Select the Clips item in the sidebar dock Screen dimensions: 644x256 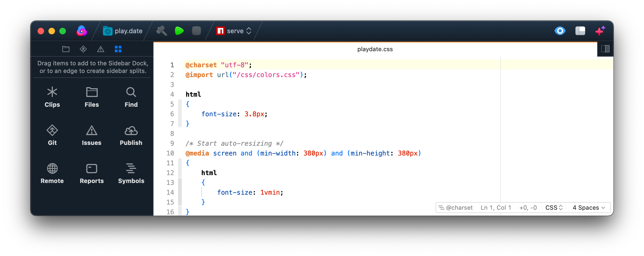point(52,97)
